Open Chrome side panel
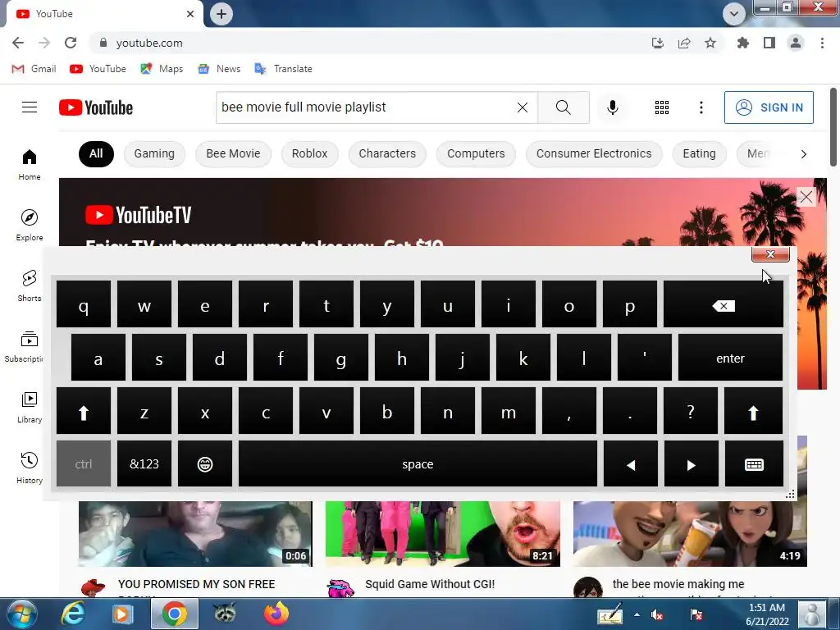 pyautogui.click(x=769, y=43)
